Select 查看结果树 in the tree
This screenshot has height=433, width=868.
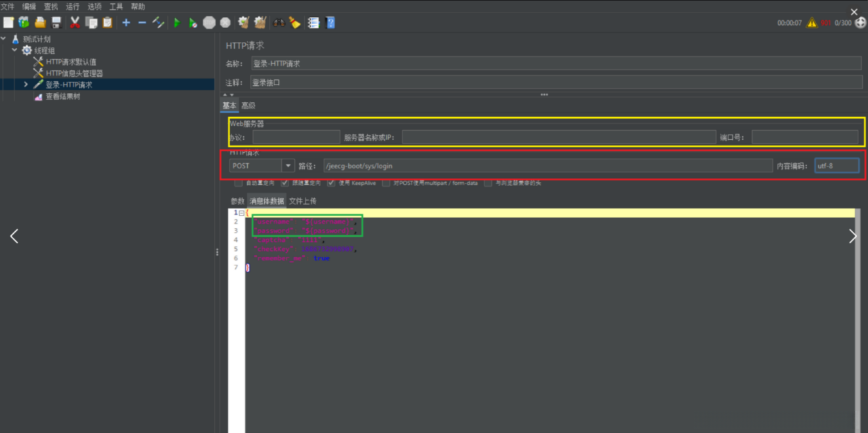pyautogui.click(x=63, y=96)
